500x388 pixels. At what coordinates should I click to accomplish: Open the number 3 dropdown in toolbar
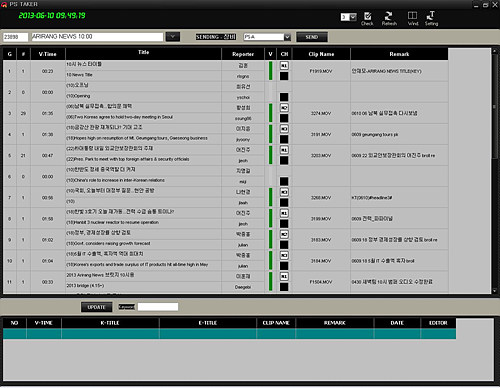click(353, 17)
